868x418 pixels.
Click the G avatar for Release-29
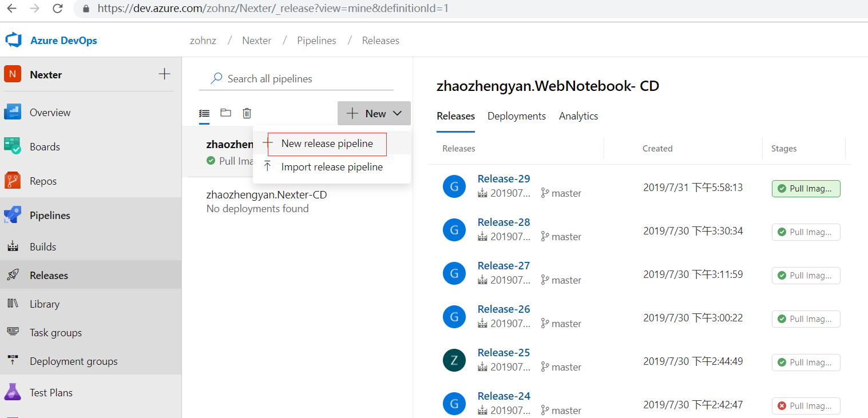(x=454, y=186)
